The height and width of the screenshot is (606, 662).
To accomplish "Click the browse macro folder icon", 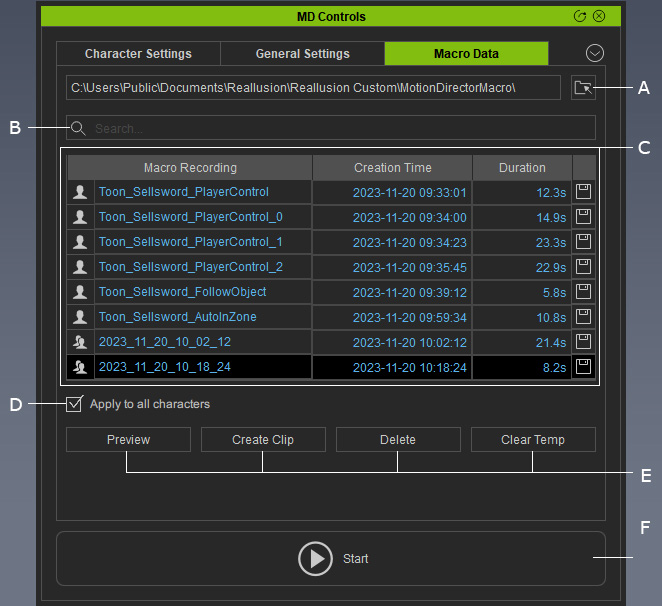I will [x=583, y=88].
